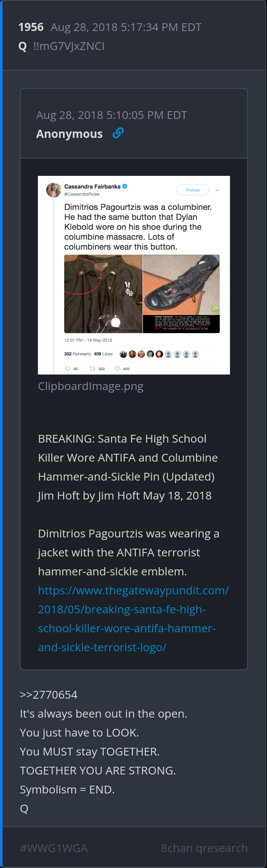
Task: Click the verified badge next to Cassandra Fairbanks
Action: coord(125,187)
